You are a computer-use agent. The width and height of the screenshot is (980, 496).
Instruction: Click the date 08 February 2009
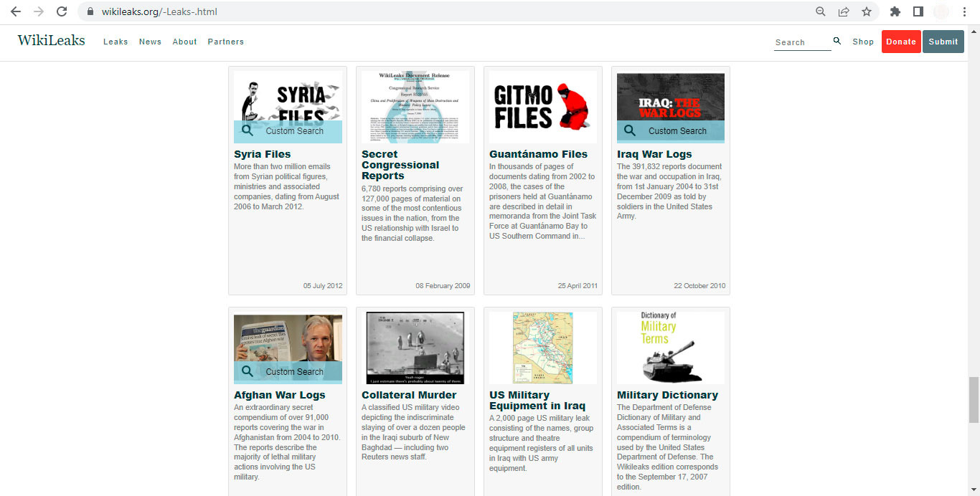pyautogui.click(x=443, y=286)
